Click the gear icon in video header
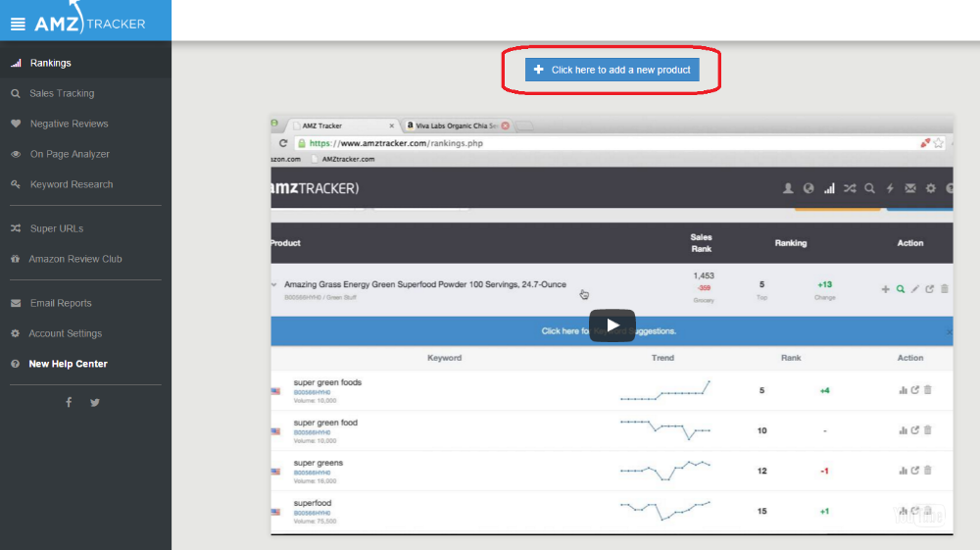980x550 pixels. 931,188
